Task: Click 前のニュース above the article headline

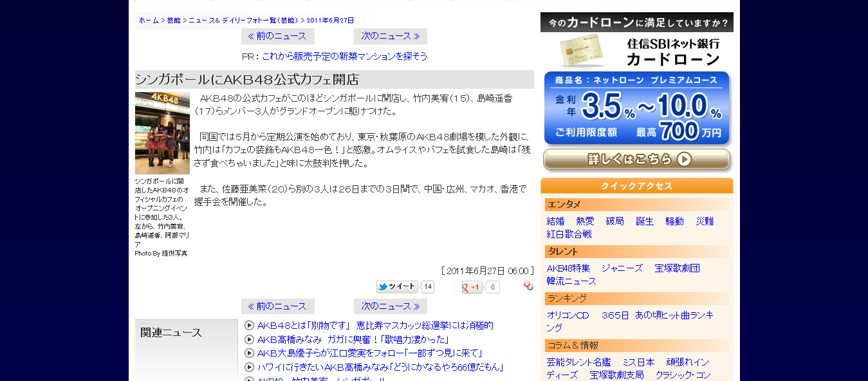Action: pyautogui.click(x=278, y=36)
